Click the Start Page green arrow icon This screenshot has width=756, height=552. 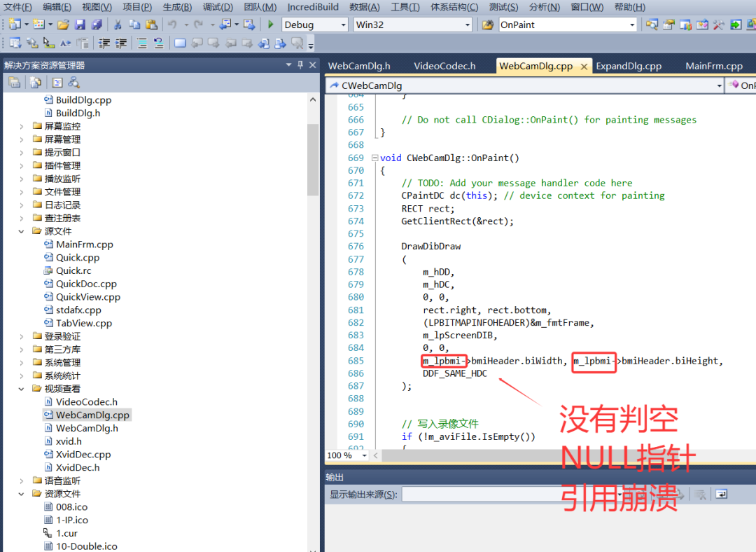click(x=735, y=24)
